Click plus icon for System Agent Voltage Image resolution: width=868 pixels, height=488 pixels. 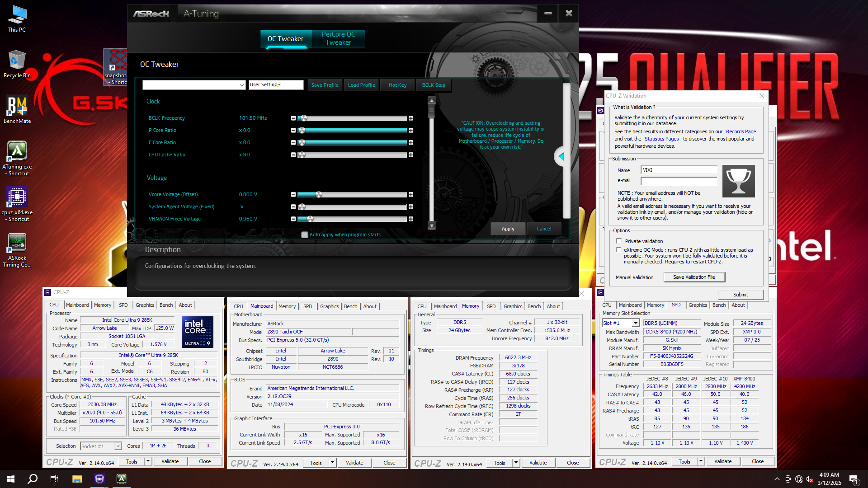coord(411,207)
